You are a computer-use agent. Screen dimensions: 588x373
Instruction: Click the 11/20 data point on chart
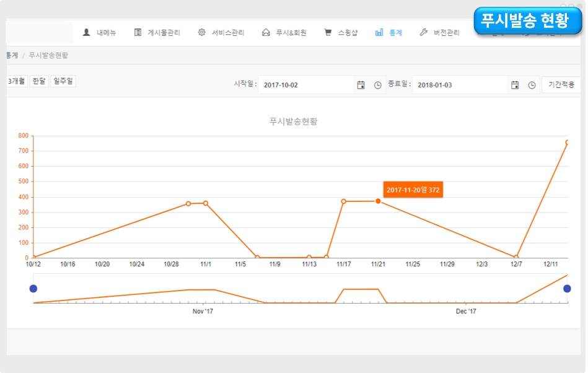click(x=378, y=201)
